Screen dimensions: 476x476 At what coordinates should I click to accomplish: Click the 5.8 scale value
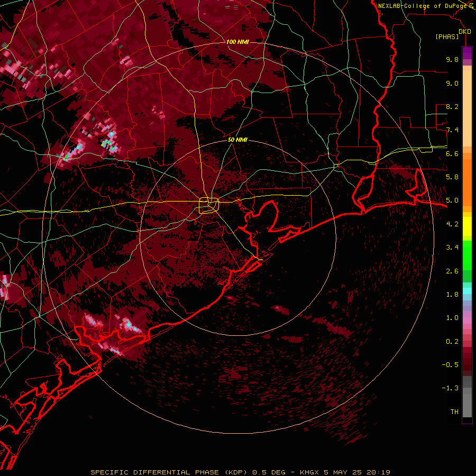[x=452, y=177]
